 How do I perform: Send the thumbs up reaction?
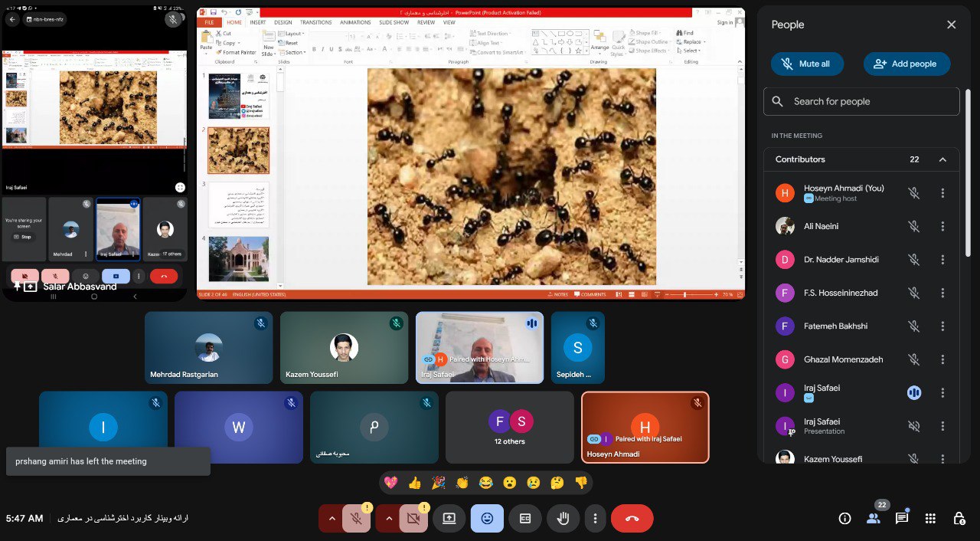click(x=414, y=483)
